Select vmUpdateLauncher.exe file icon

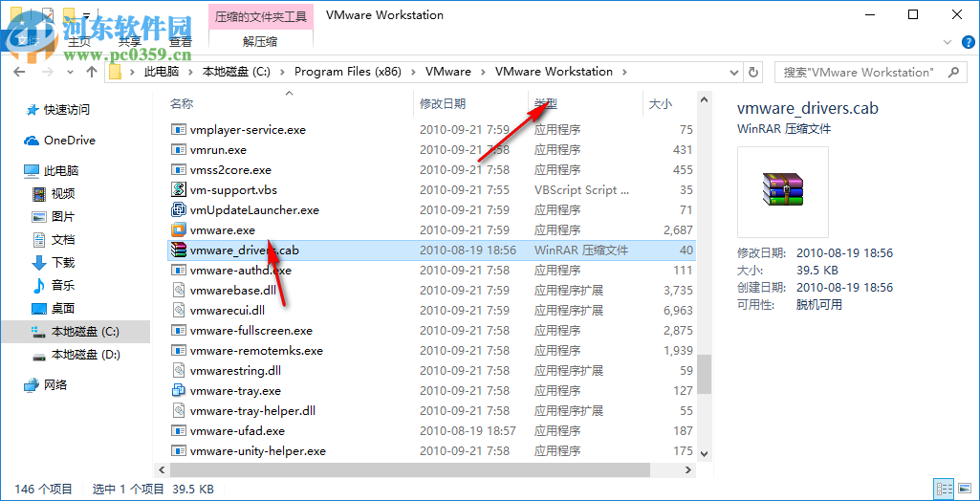click(x=180, y=210)
